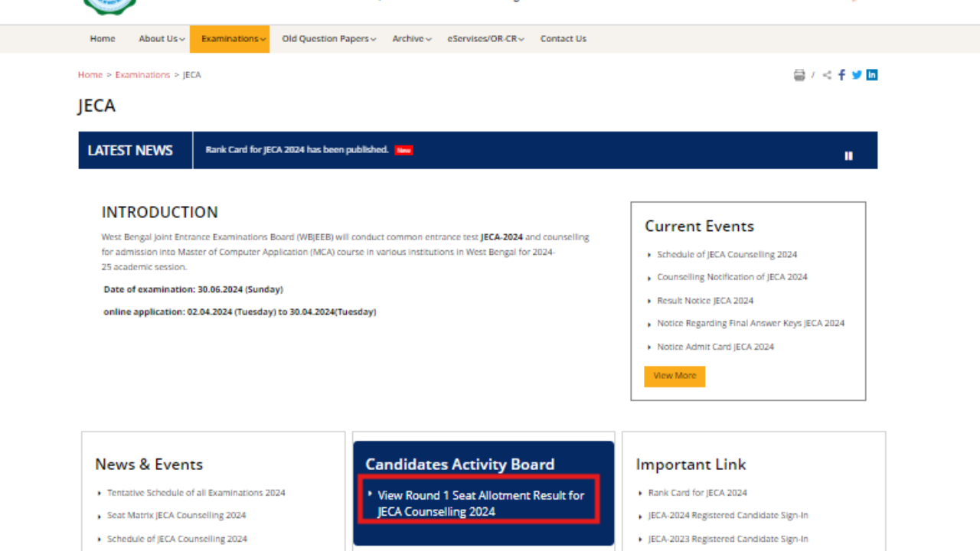
Task: Click the 'New' badge beside the rank card news
Action: (403, 150)
